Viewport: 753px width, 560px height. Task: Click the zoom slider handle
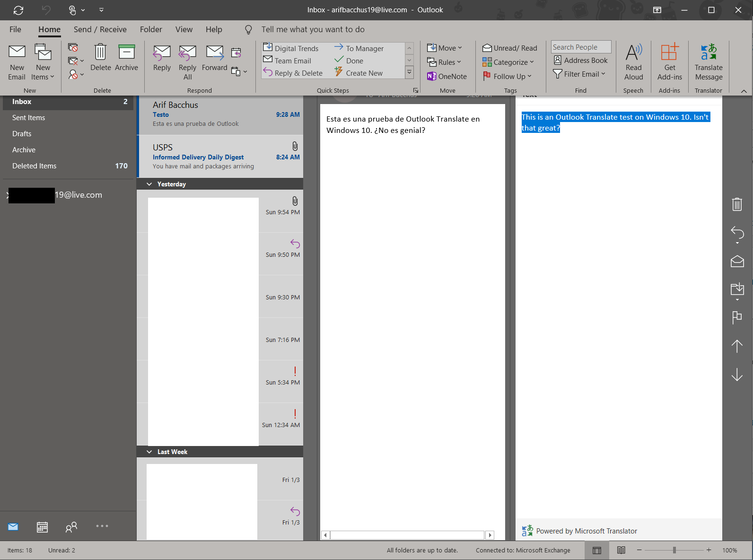pos(674,550)
